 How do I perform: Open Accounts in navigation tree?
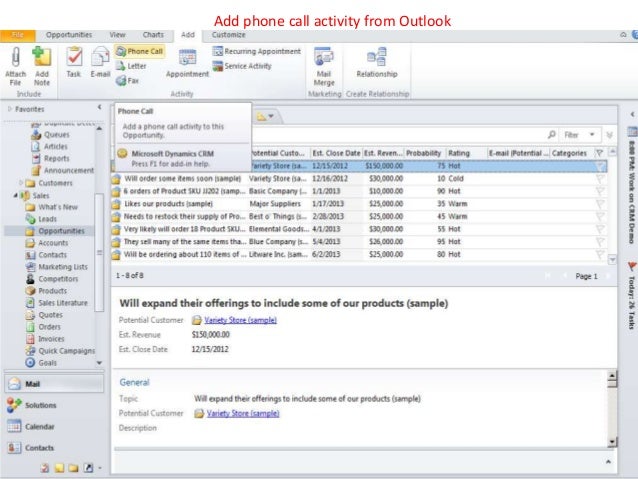point(46,243)
